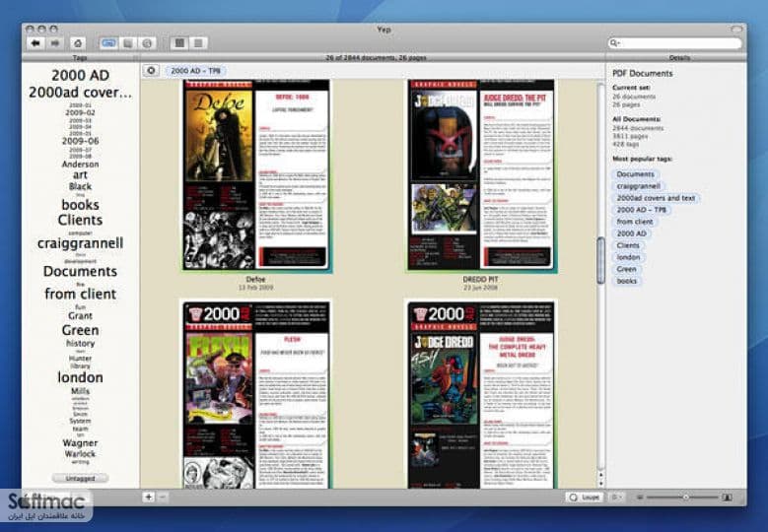This screenshot has width=768, height=532.
Task: Select the 'craiggrannell' tag in tag cloud
Action: point(80,243)
